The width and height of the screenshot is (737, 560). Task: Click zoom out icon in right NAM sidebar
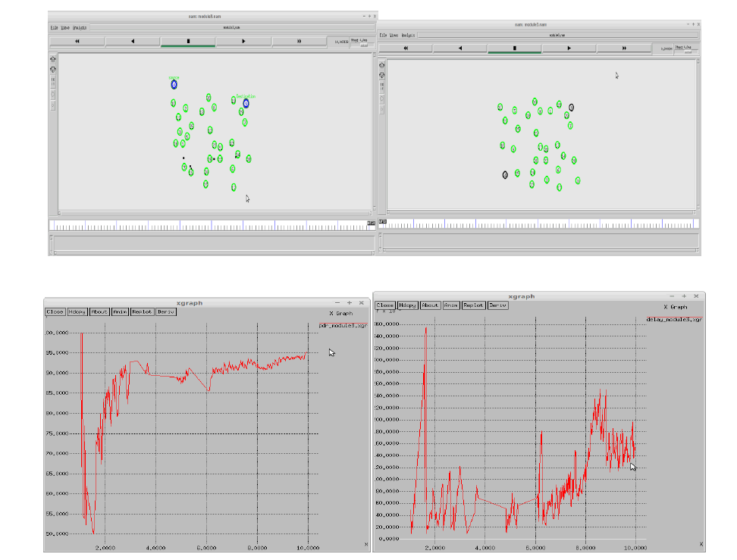[381, 77]
